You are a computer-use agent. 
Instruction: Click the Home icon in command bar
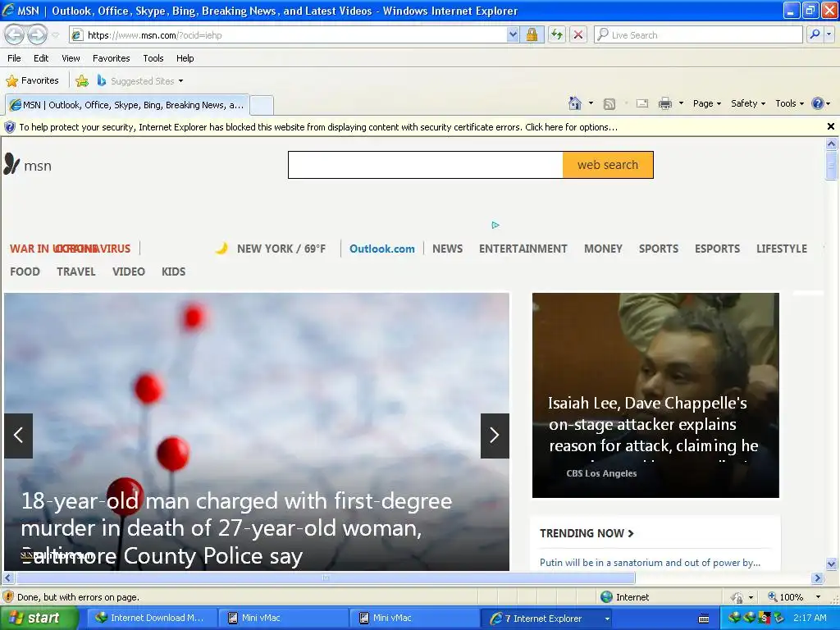point(575,103)
